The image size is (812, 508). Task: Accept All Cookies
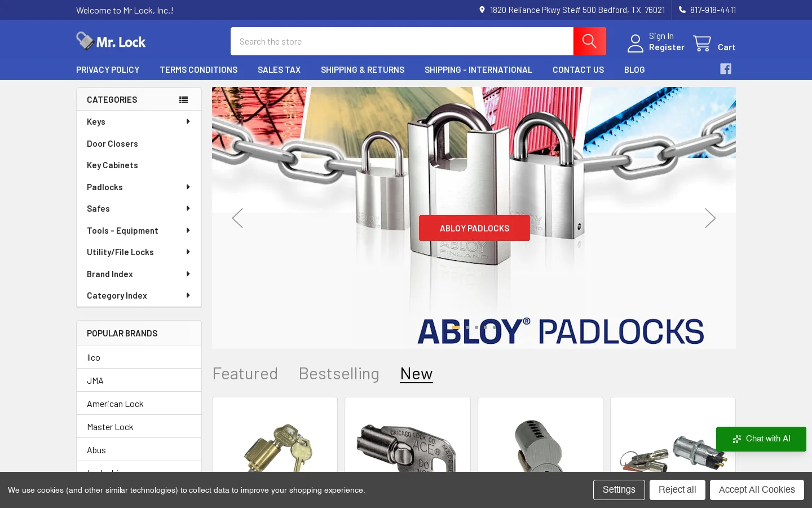(x=757, y=490)
